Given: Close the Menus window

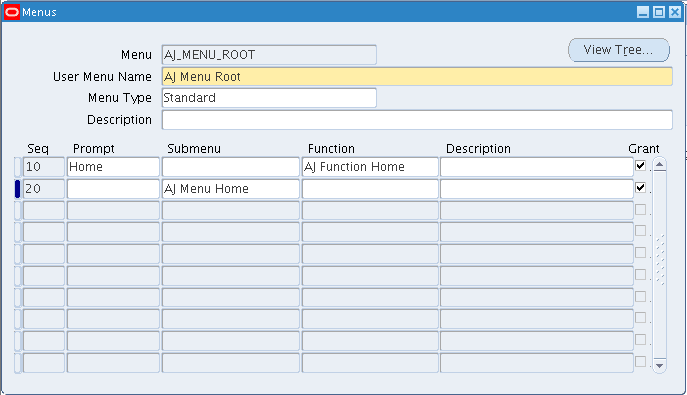Looking at the screenshot, I should point(675,12).
